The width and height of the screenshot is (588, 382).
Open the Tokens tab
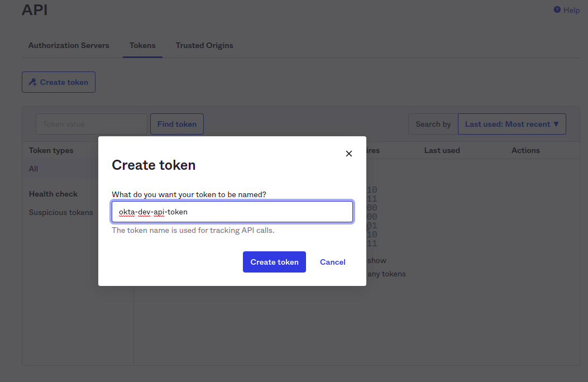[142, 45]
